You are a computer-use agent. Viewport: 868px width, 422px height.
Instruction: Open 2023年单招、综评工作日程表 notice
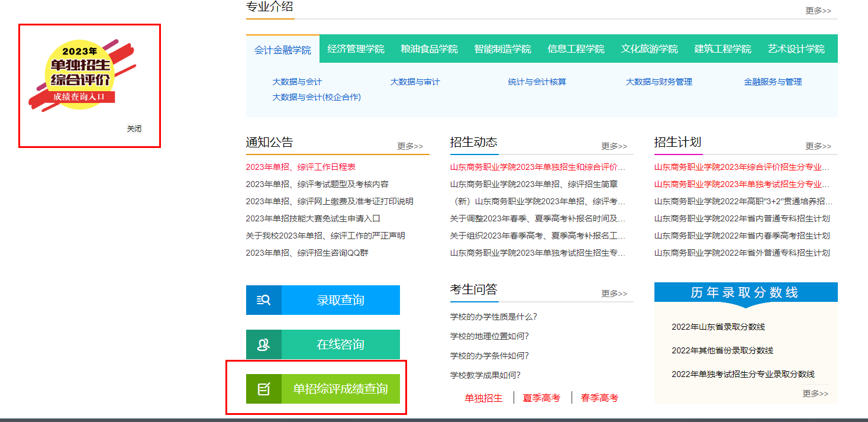pos(301,167)
